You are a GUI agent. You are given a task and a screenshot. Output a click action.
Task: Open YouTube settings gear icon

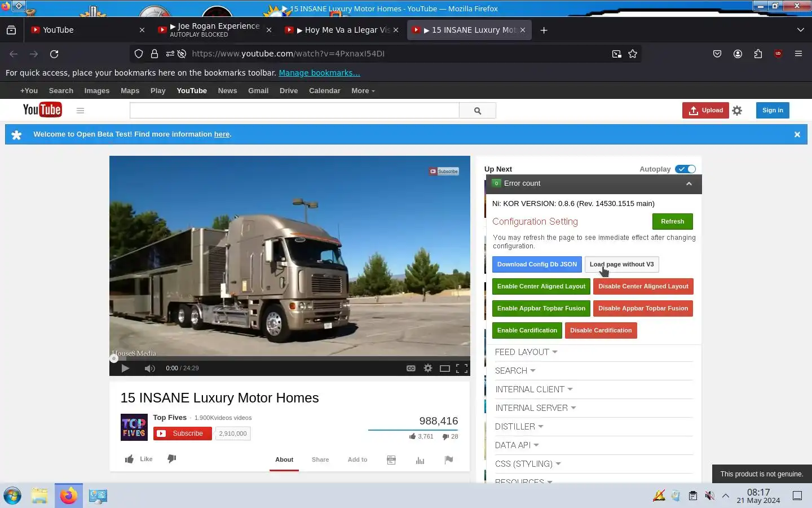tap(737, 111)
